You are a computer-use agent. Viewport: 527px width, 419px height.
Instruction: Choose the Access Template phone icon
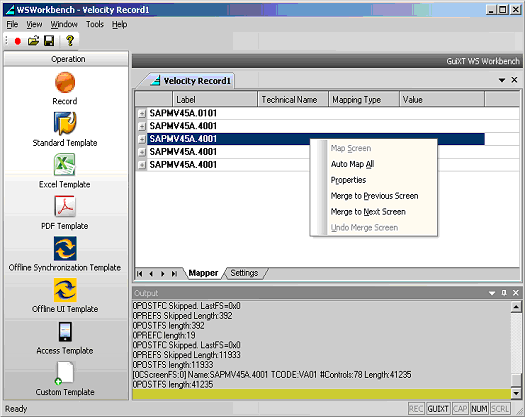tap(65, 332)
